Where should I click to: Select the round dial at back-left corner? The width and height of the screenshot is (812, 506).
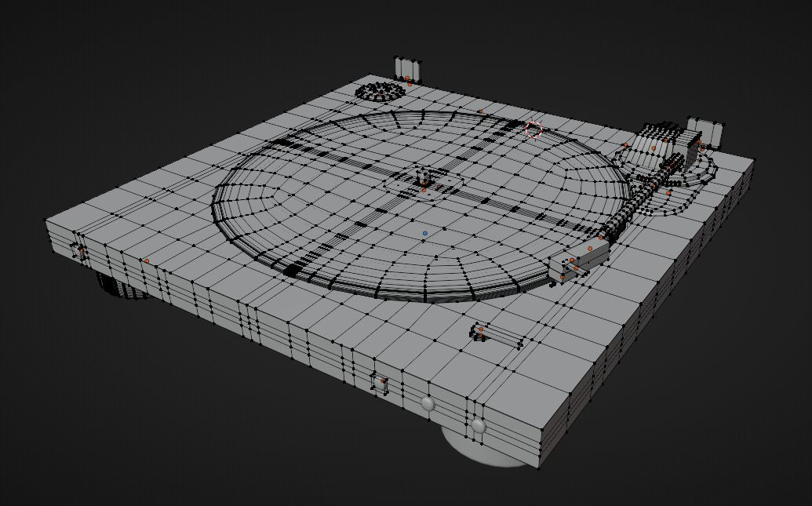(x=381, y=90)
